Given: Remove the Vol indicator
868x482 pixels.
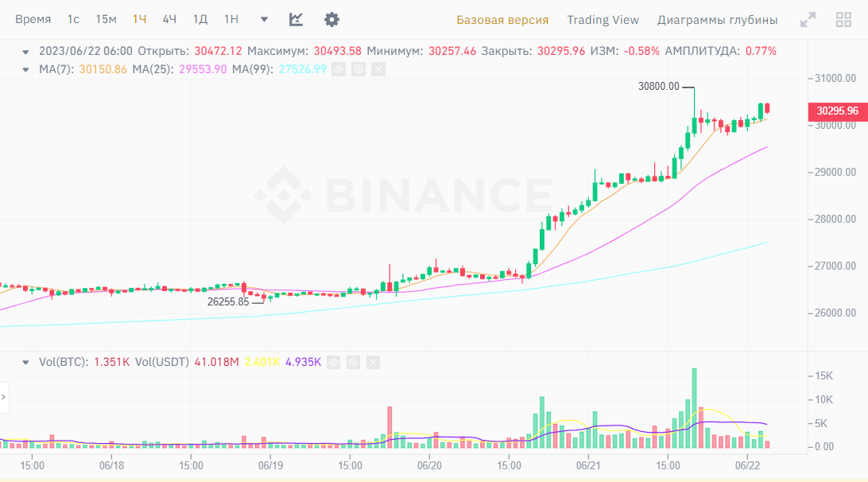Looking at the screenshot, I should coord(372,362).
